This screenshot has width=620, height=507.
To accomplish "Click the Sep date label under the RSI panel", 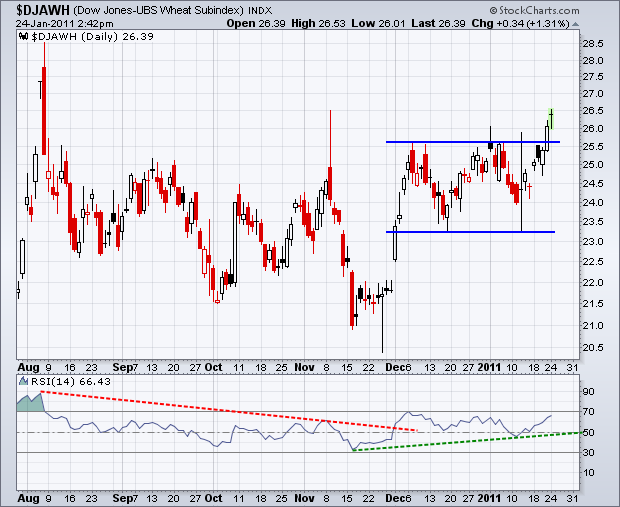I will pyautogui.click(x=123, y=498).
